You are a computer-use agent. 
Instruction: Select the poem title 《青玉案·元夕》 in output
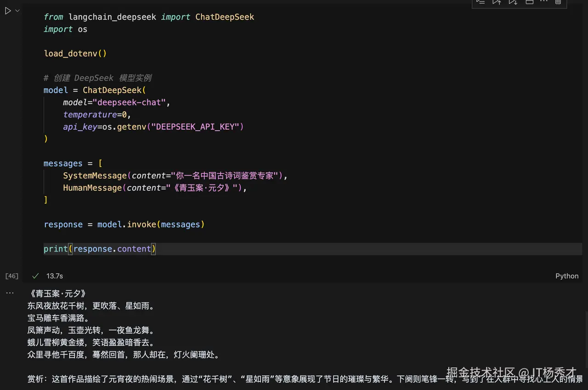[x=57, y=293]
